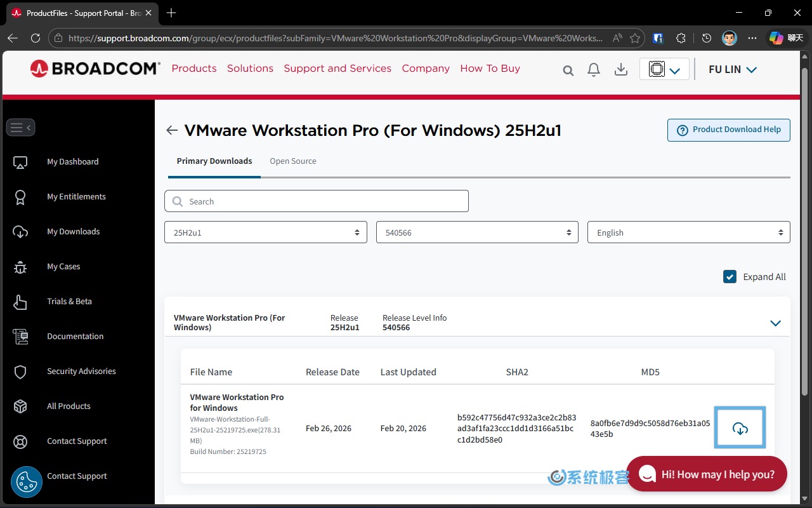The image size is (812, 508).
Task: Go to My Entitlements
Action: (76, 196)
